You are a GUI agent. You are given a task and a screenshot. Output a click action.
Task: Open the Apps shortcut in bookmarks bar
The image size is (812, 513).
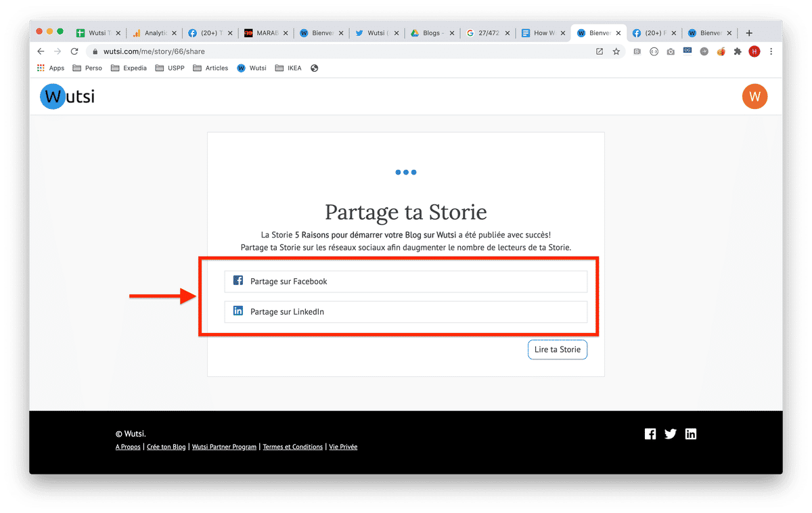[51, 68]
